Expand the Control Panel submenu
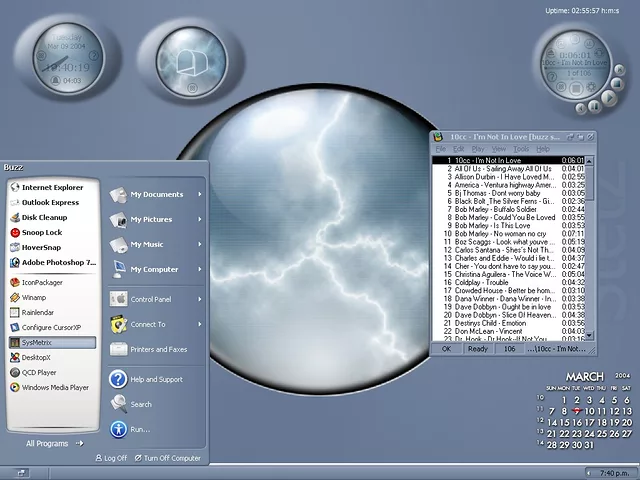Screen dimensions: 640x480 click(200, 299)
